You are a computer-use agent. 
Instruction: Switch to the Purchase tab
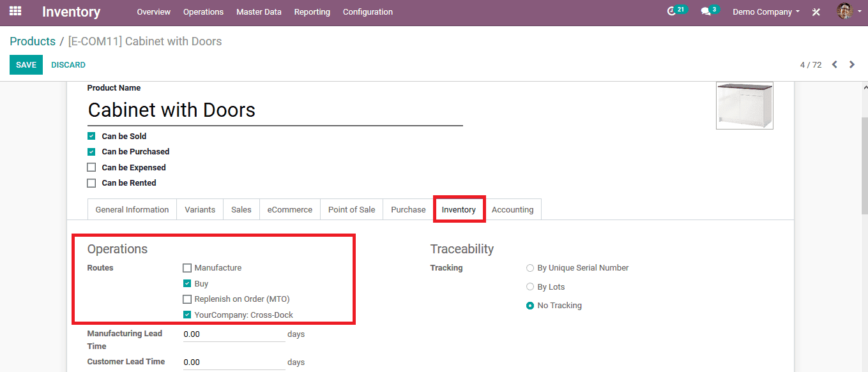[408, 209]
